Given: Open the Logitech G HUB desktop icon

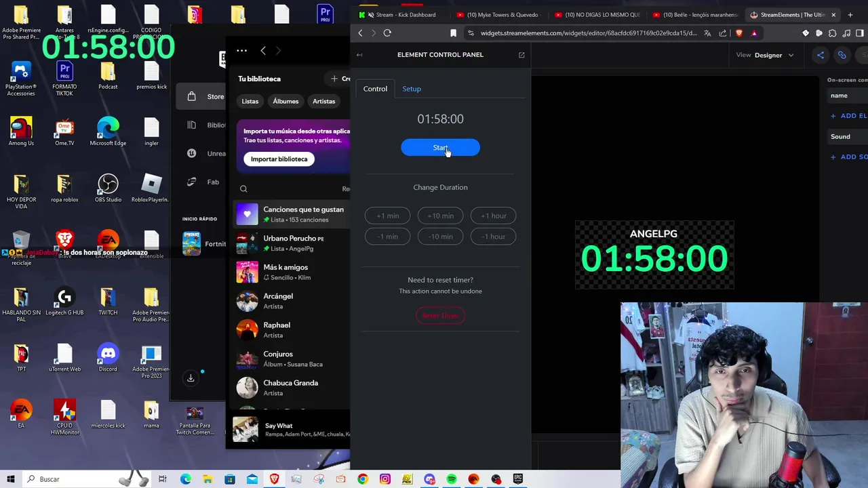Looking at the screenshot, I should 64,301.
